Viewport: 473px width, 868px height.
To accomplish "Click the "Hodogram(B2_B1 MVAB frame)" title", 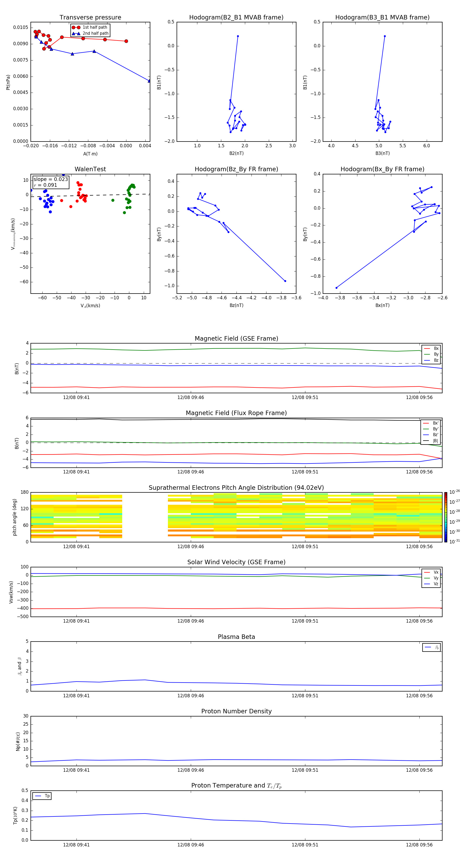I will [x=236, y=18].
